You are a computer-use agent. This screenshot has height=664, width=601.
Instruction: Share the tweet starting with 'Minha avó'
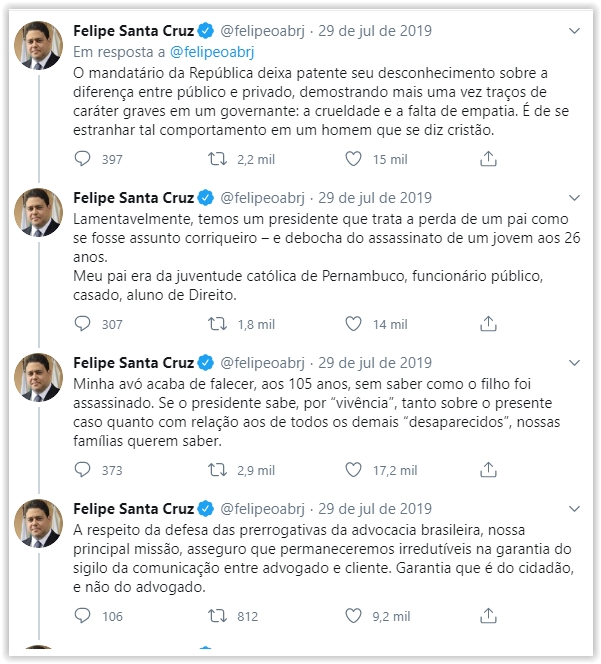(x=488, y=470)
